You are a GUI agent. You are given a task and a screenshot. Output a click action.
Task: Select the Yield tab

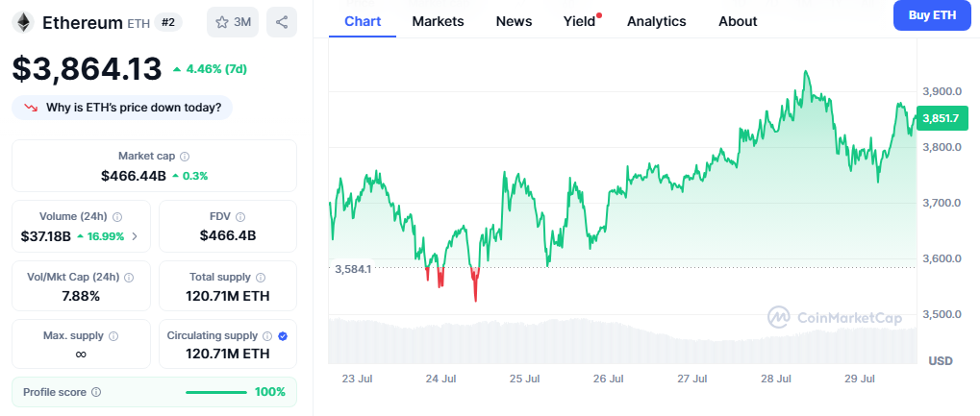point(579,21)
